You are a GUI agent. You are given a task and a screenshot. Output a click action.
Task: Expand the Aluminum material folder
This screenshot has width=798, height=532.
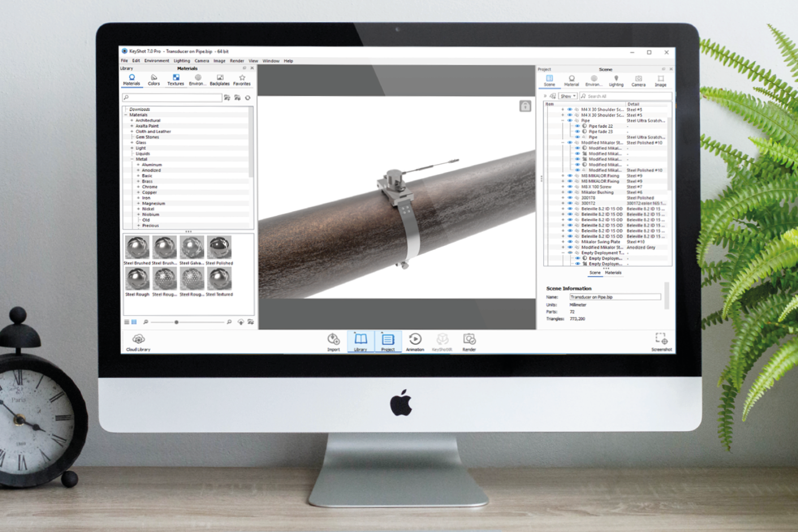(x=138, y=164)
